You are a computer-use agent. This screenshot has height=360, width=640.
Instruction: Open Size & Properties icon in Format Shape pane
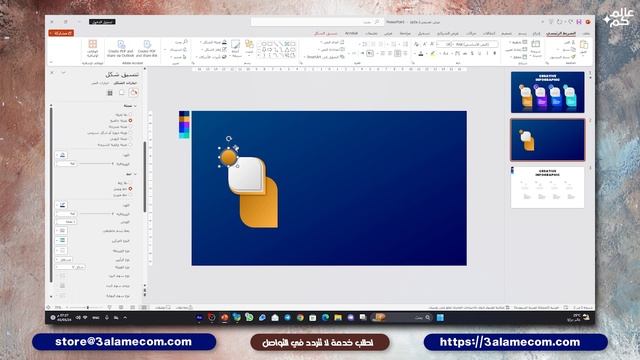coord(110,93)
